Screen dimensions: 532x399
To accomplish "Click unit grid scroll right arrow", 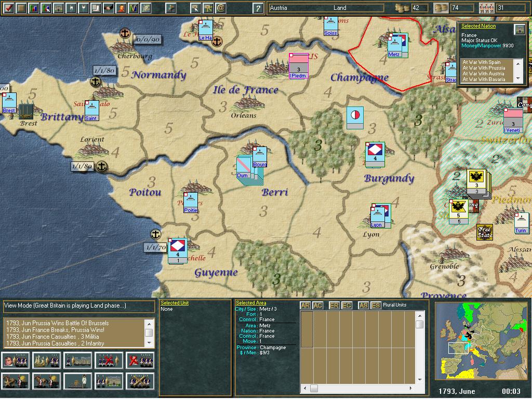I will (411, 388).
